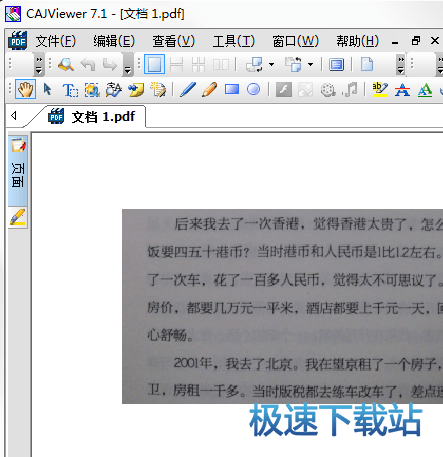Expand first toolbar overflow chevron
The width and height of the screenshot is (443, 457).
coord(39,64)
